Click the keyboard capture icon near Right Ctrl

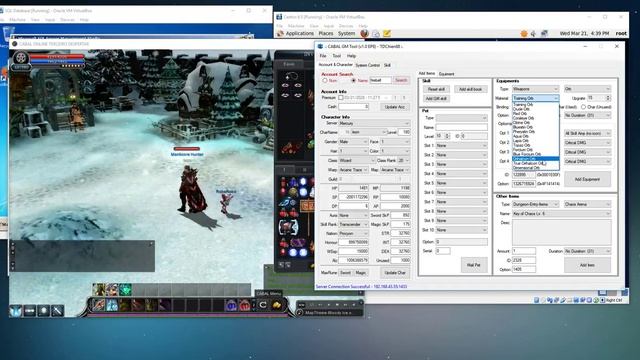(x=602, y=300)
